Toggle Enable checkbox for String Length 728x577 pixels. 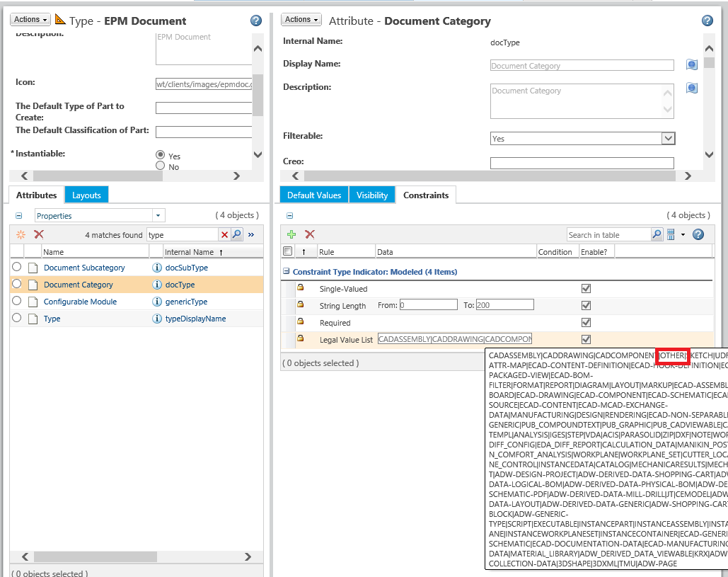coord(586,305)
